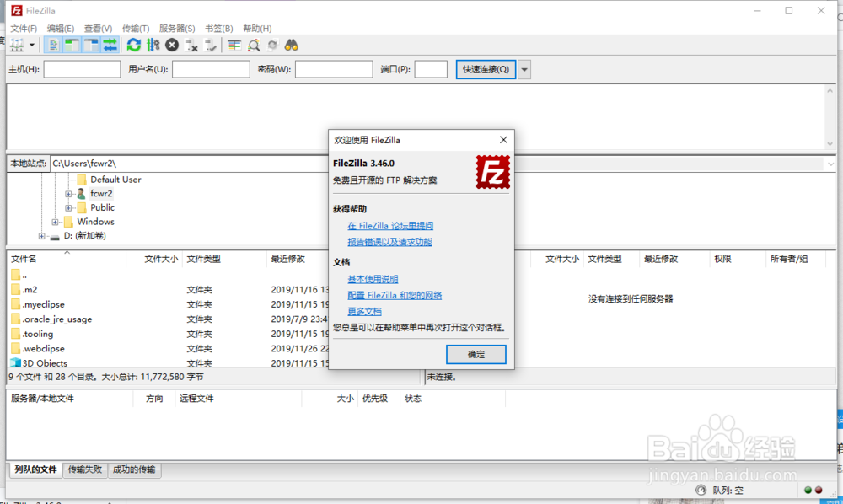Image resolution: width=843 pixels, height=504 pixels.
Task: Click the disconnect from server icon
Action: point(191,46)
